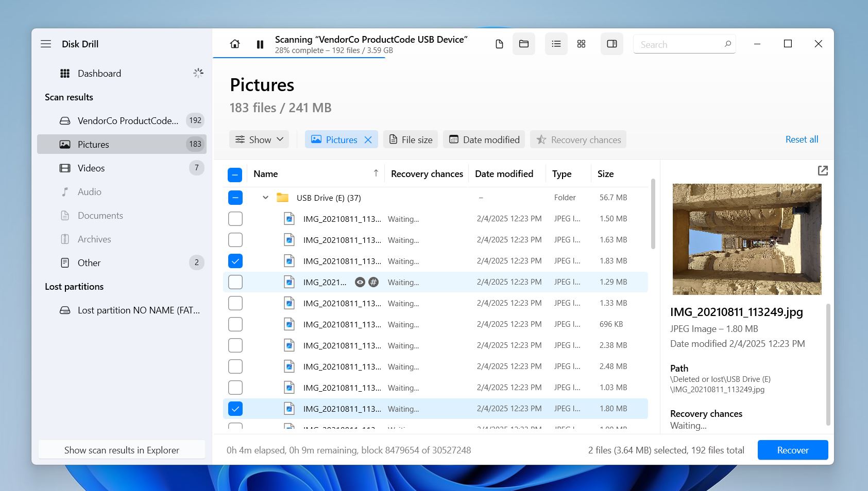Click the hash icon in 1.29 MB row
The width and height of the screenshot is (868, 491).
[373, 282]
